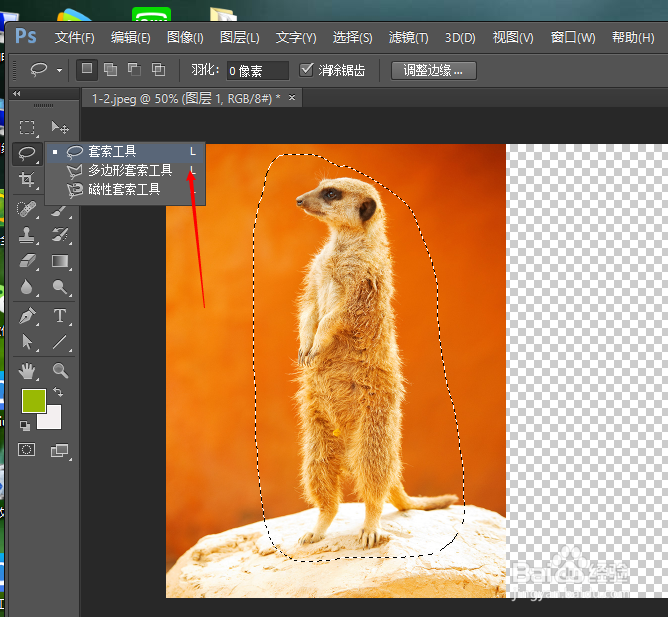Screen dimensions: 668x617
Task: Open the 编辑(E) menu
Action: tap(130, 37)
